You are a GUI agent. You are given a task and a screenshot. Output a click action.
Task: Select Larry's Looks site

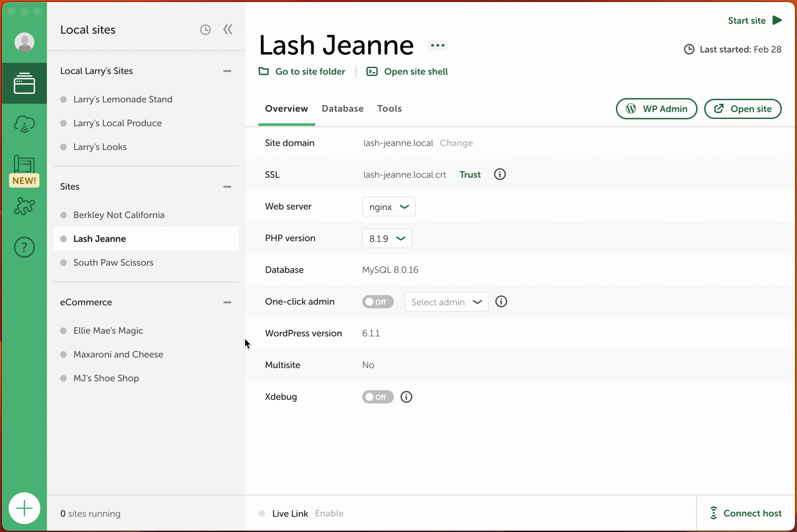146,147
